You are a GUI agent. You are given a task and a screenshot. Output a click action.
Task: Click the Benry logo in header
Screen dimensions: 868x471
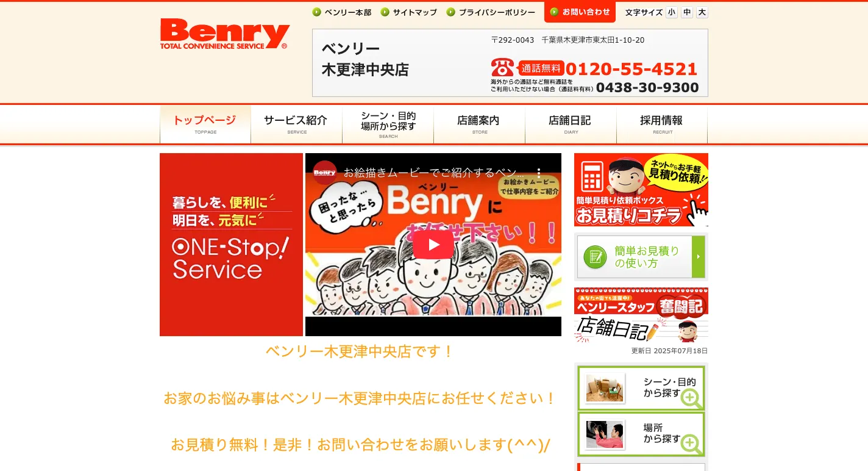tap(225, 34)
